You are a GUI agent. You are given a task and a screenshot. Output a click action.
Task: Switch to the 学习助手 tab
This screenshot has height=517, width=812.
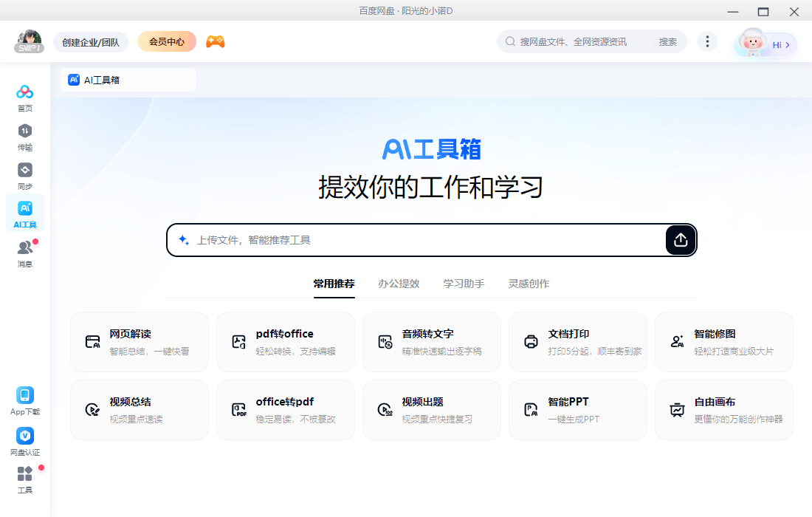click(x=463, y=283)
